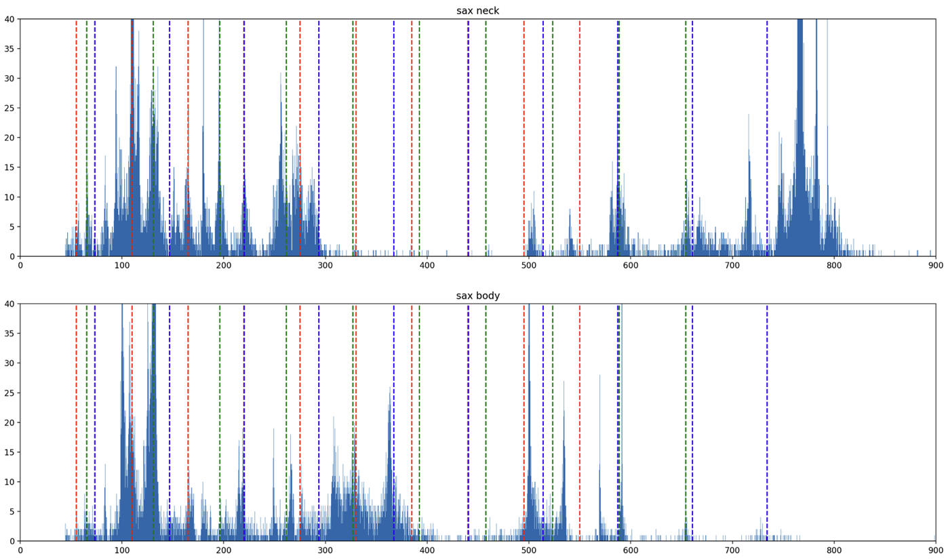948x560 pixels.
Task: Click the "sax body" plot title
Action: click(479, 296)
